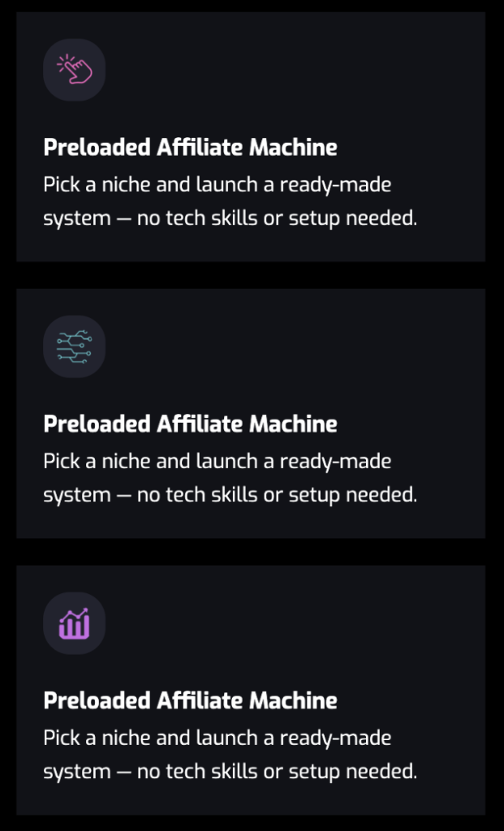This screenshot has width=504, height=831.
Task: Click the word "Machine" in the bar-chart card heading
Action: [293, 701]
